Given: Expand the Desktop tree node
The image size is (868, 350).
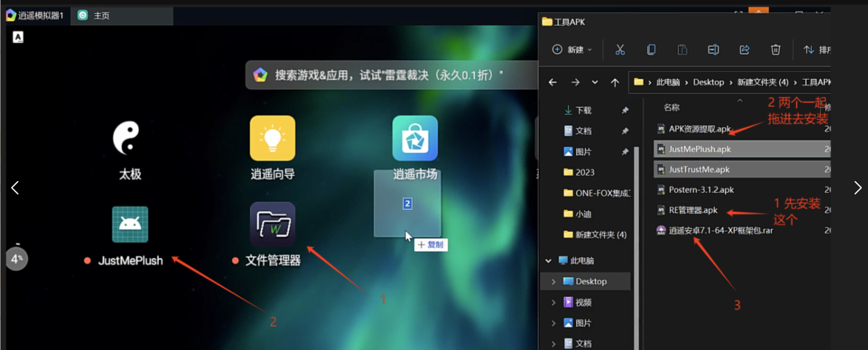Looking at the screenshot, I should (x=554, y=282).
